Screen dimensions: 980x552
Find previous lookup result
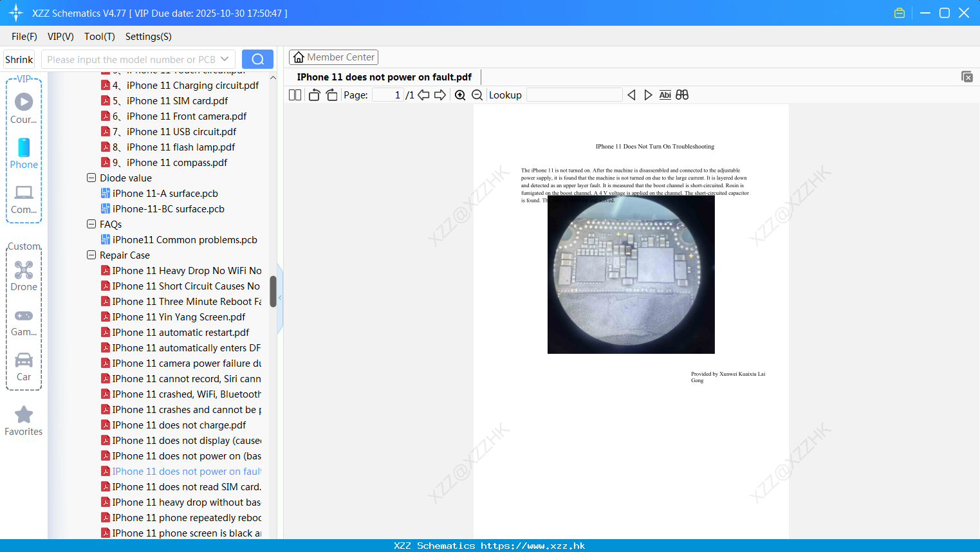coord(631,95)
